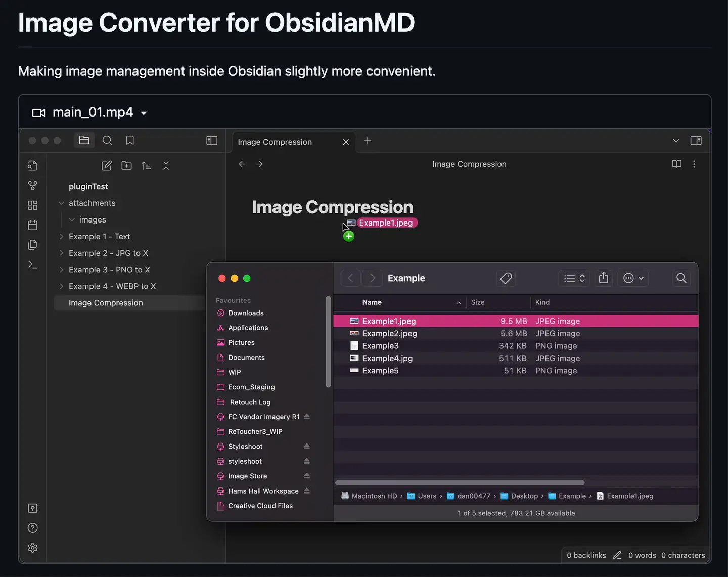Open Pictures in the Finder sidebar

(x=241, y=342)
